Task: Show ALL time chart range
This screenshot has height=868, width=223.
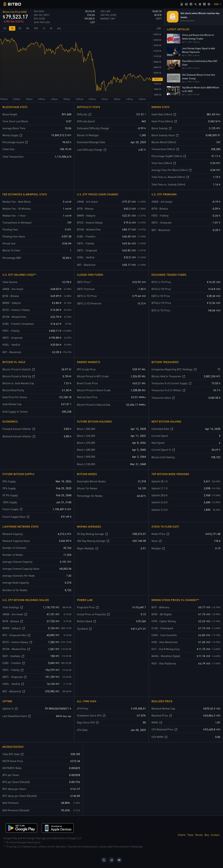Action: 59,28
